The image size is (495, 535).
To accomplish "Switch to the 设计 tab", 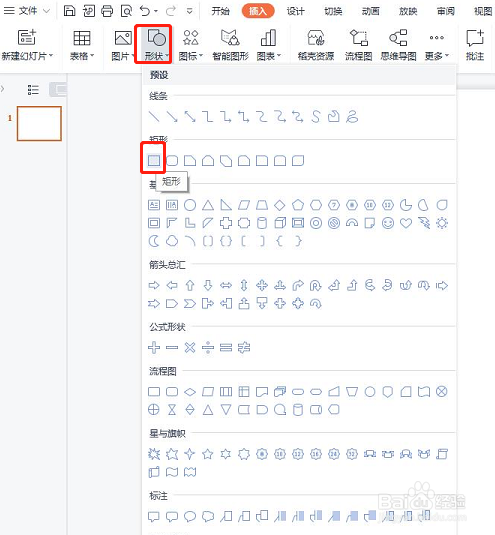I will 295,11.
